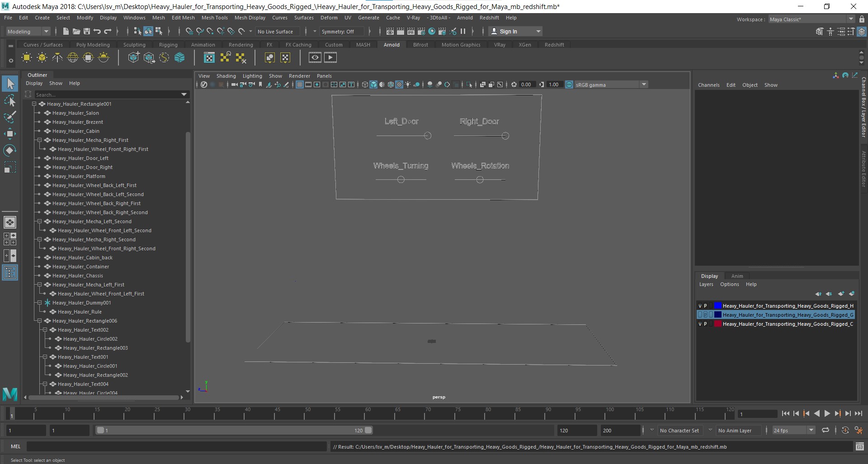This screenshot has width=868, height=464.
Task: Open the Modeling menu set dropdown
Action: coord(28,31)
